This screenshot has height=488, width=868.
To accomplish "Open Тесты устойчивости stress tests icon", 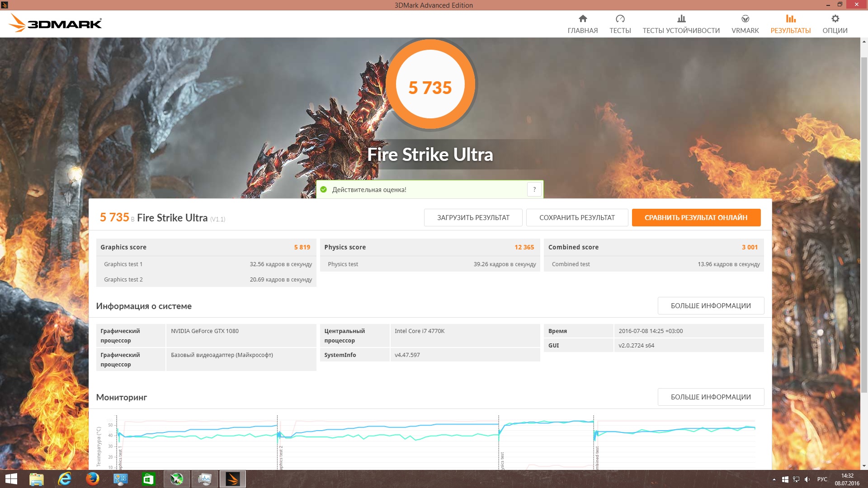I will tap(681, 19).
